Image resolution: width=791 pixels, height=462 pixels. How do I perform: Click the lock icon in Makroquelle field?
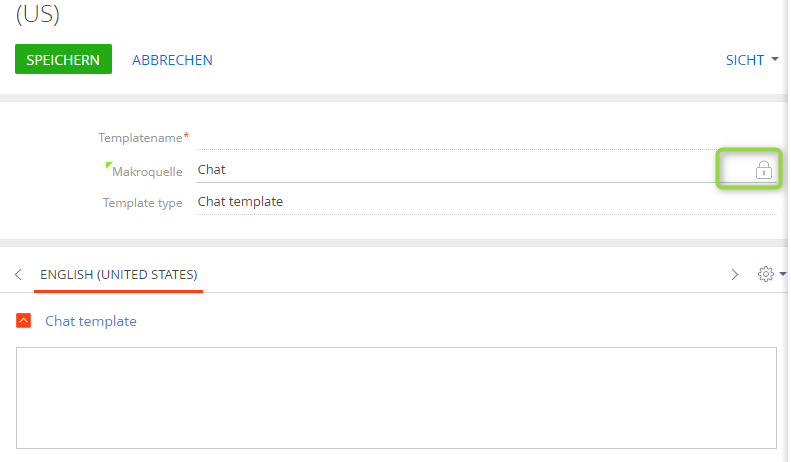(x=763, y=170)
